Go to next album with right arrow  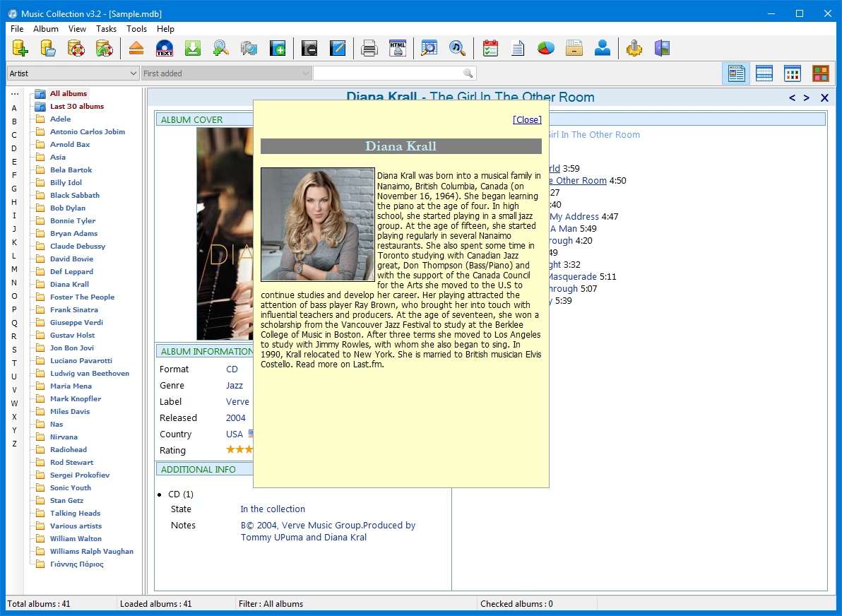[807, 97]
